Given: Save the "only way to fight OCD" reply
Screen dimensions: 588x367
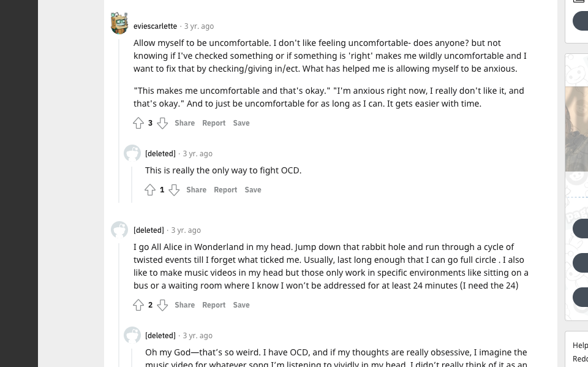Looking at the screenshot, I should (x=253, y=190).
